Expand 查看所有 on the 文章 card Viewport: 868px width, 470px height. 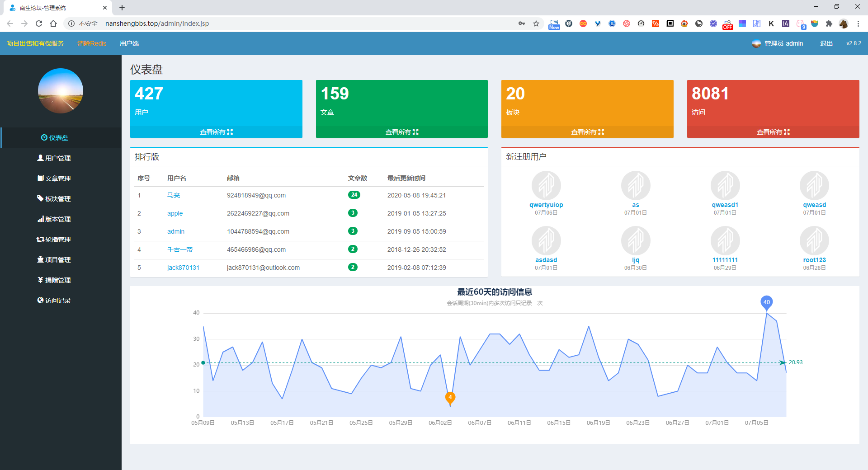[x=401, y=132]
